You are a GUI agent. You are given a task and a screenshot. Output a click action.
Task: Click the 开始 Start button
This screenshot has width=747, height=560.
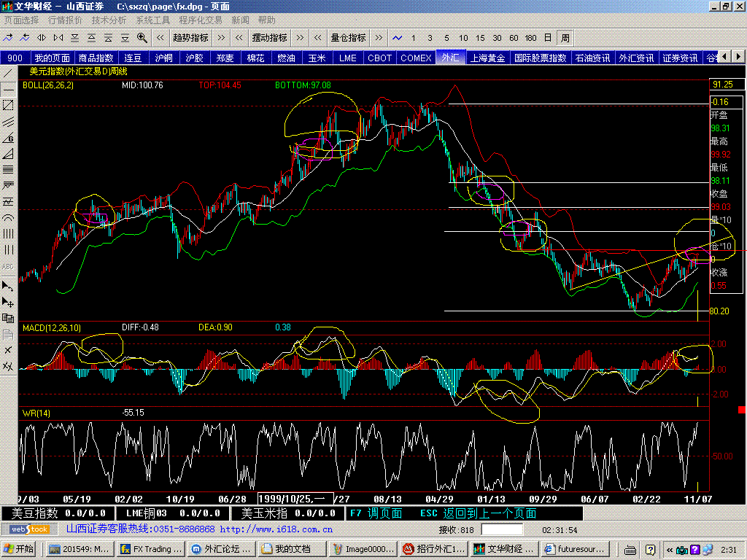(20, 549)
